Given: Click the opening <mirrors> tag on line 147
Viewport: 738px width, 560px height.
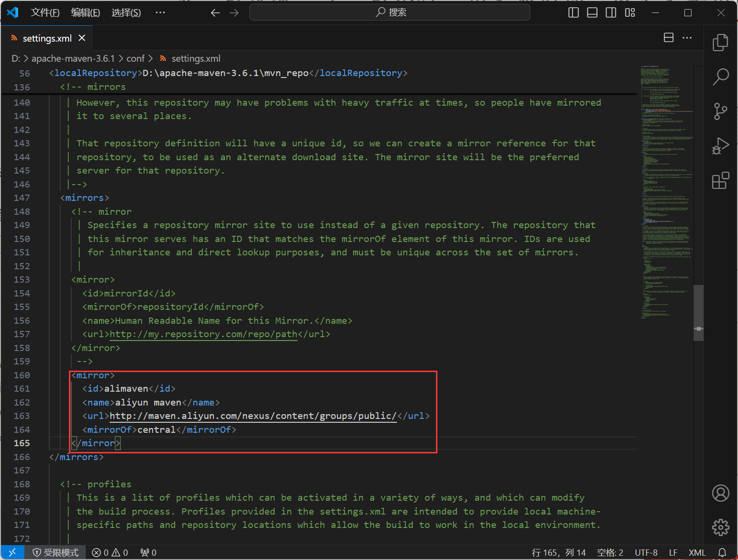Looking at the screenshot, I should (85, 198).
